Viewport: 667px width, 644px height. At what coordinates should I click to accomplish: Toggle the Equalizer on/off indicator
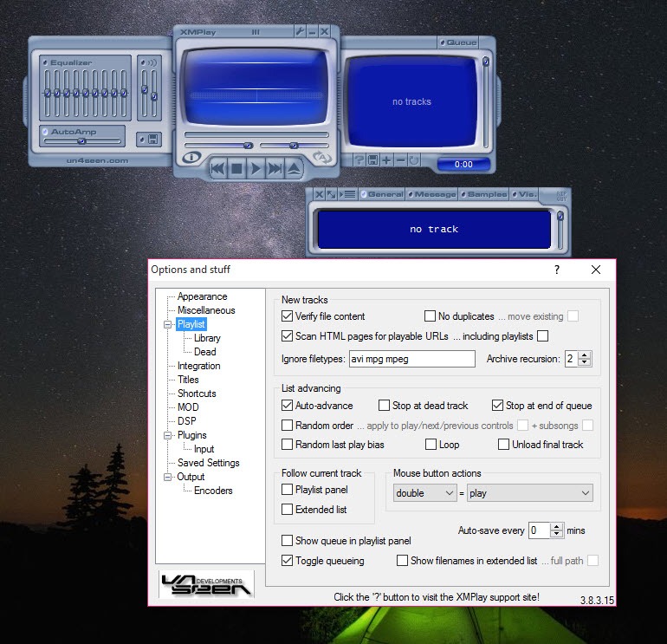(x=45, y=62)
